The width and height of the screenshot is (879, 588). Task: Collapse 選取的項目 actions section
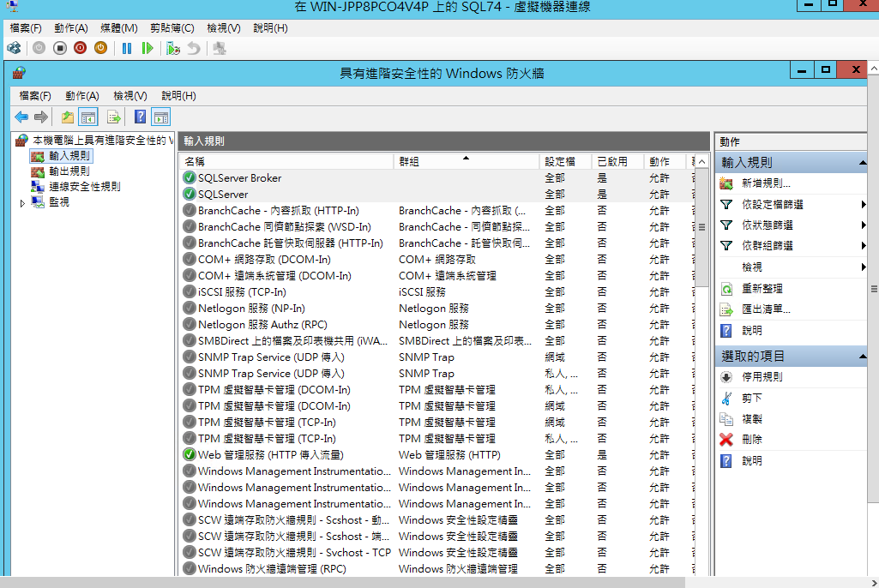[x=862, y=357]
